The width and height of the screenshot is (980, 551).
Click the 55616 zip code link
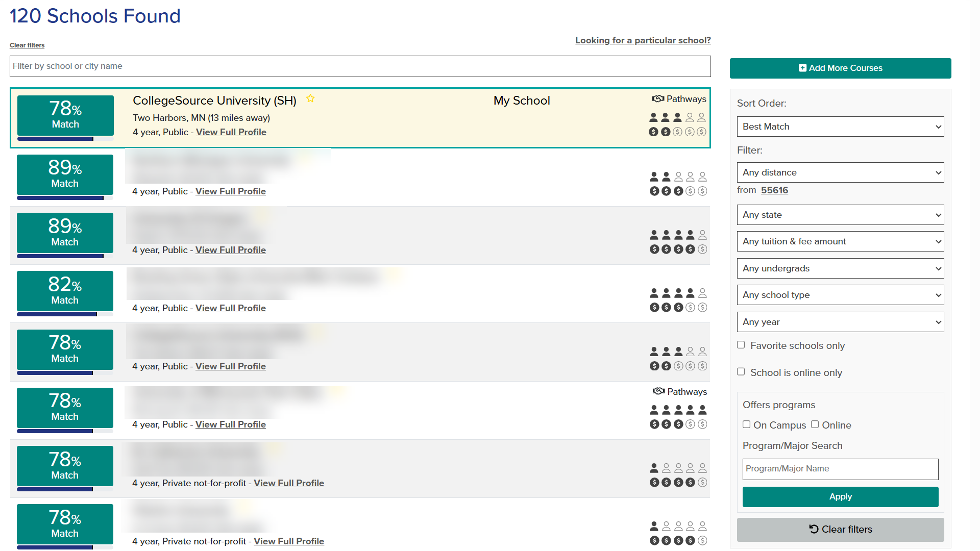pyautogui.click(x=774, y=190)
